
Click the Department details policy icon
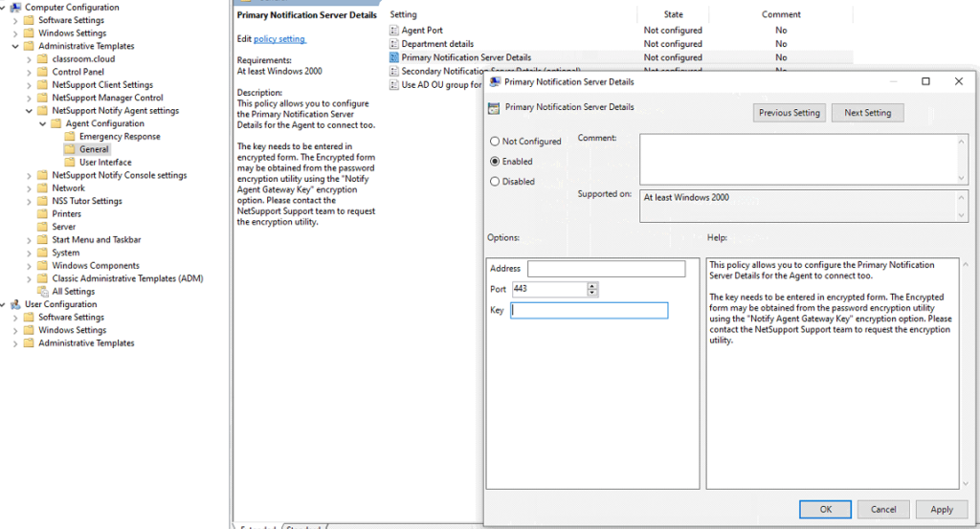pyautogui.click(x=393, y=44)
